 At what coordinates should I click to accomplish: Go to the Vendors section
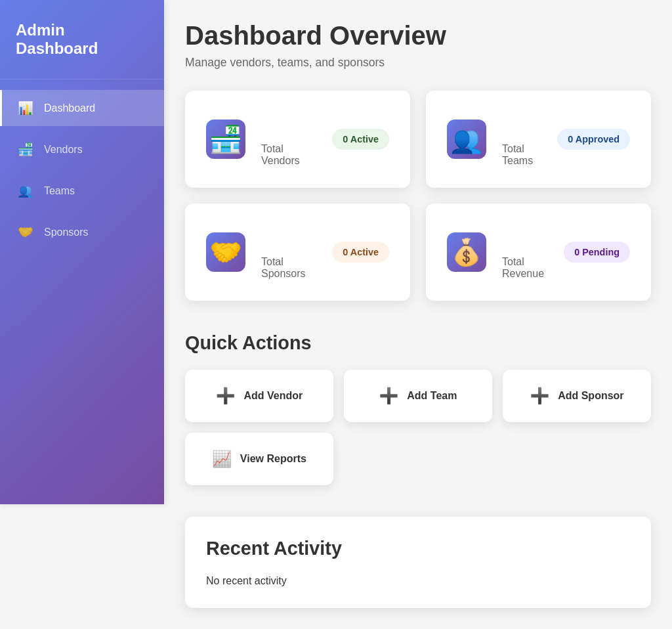pyautogui.click(x=82, y=149)
